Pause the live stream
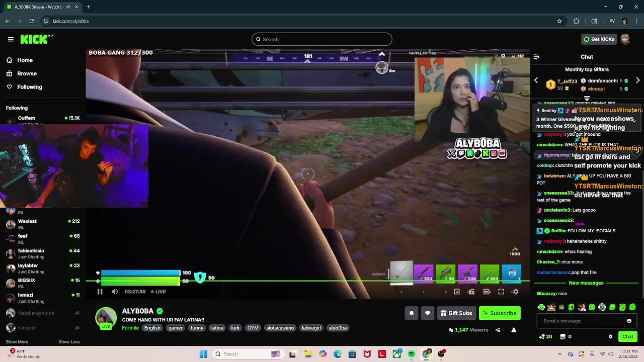 click(x=100, y=292)
